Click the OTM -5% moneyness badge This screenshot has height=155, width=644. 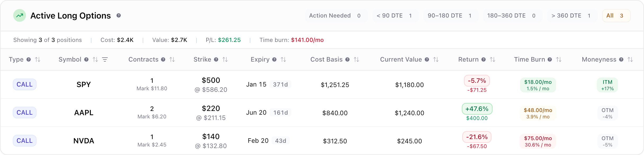click(607, 141)
